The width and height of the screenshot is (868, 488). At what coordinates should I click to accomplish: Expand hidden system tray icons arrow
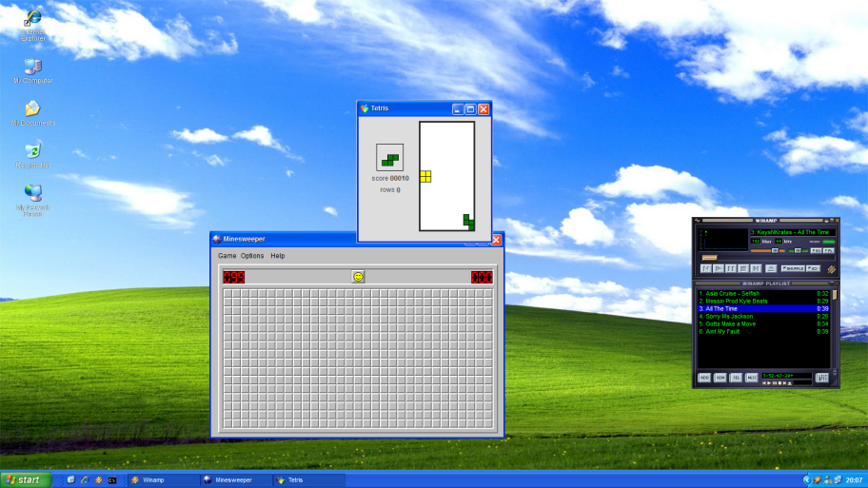[807, 480]
